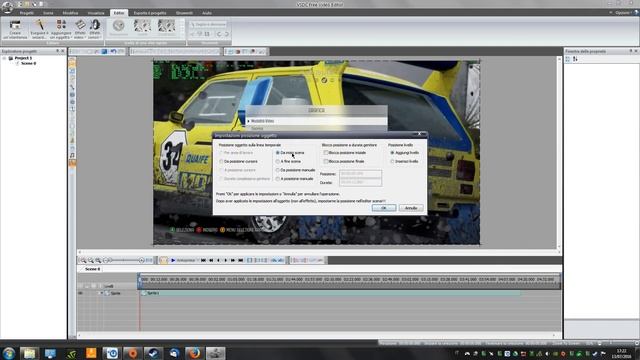Screen dimensions: 640x360
Task: Click the timeline zoom-out magnifier icon
Action: tap(91, 260)
